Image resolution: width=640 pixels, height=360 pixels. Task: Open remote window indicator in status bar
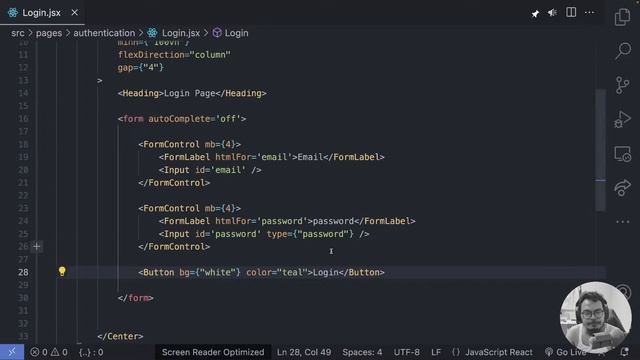click(12, 352)
